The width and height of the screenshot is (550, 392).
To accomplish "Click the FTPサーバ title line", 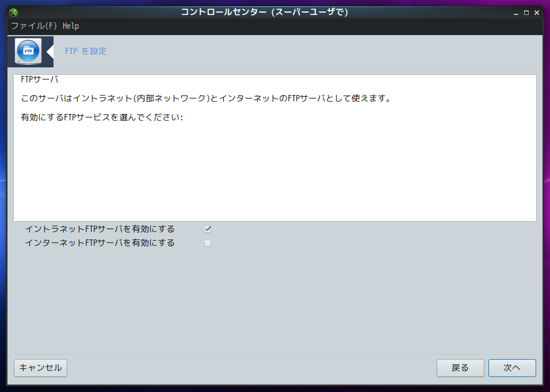I will pos(39,79).
